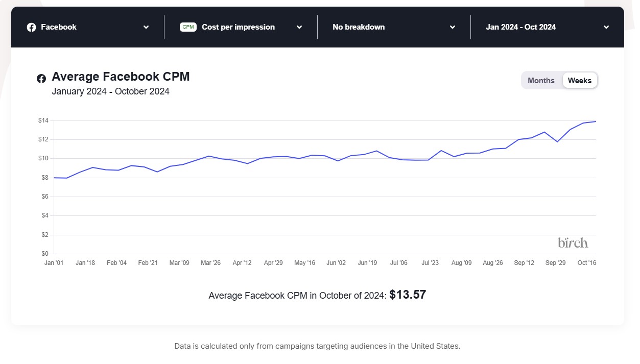Click the $2 y-axis label
Screen dimensions: 640x364
[x=44, y=235]
